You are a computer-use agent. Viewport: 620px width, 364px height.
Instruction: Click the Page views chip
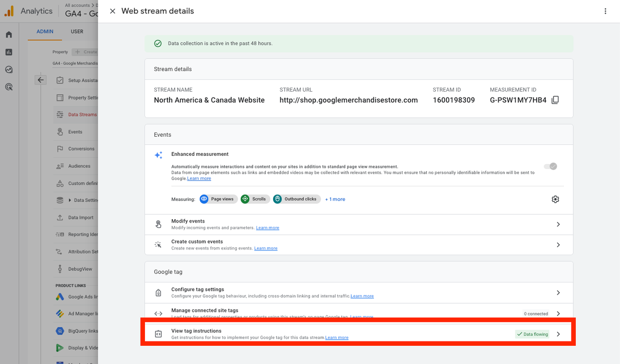tap(218, 199)
